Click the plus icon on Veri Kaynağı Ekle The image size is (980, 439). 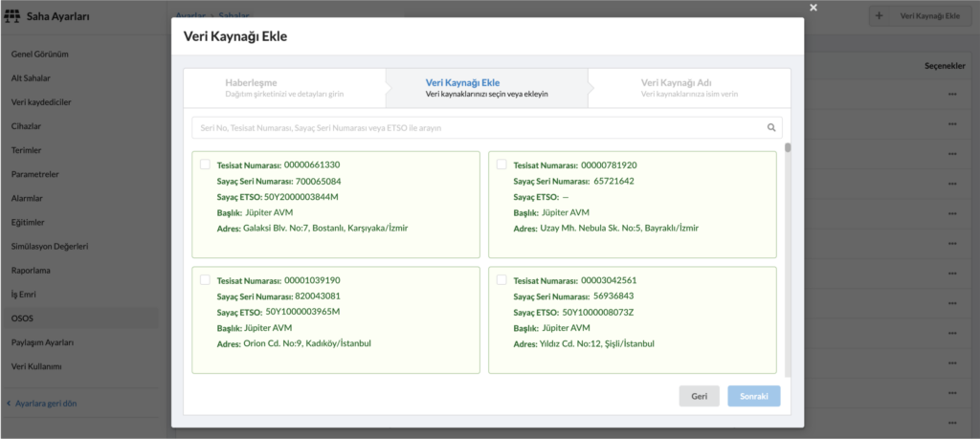[x=880, y=16]
